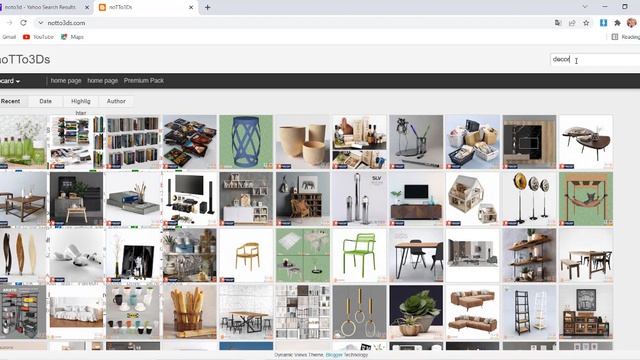Open the green bottles thumbnail
This screenshot has width=640, height=360.
pyautogui.click(x=23, y=142)
